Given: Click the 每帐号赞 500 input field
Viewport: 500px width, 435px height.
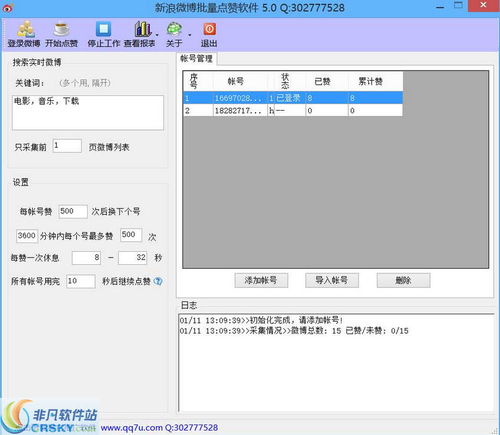Looking at the screenshot, I should tap(73, 211).
